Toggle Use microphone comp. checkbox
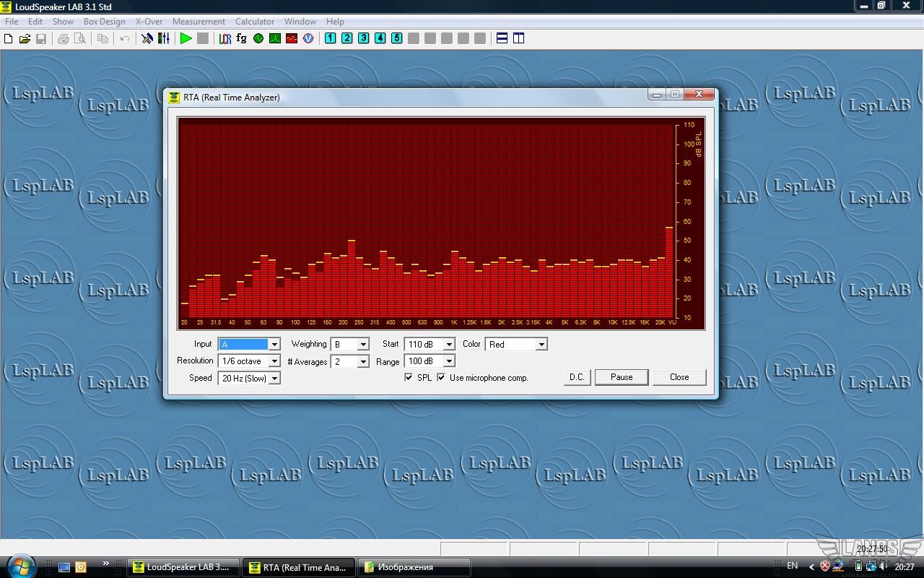The width and height of the screenshot is (924, 578). coord(442,377)
